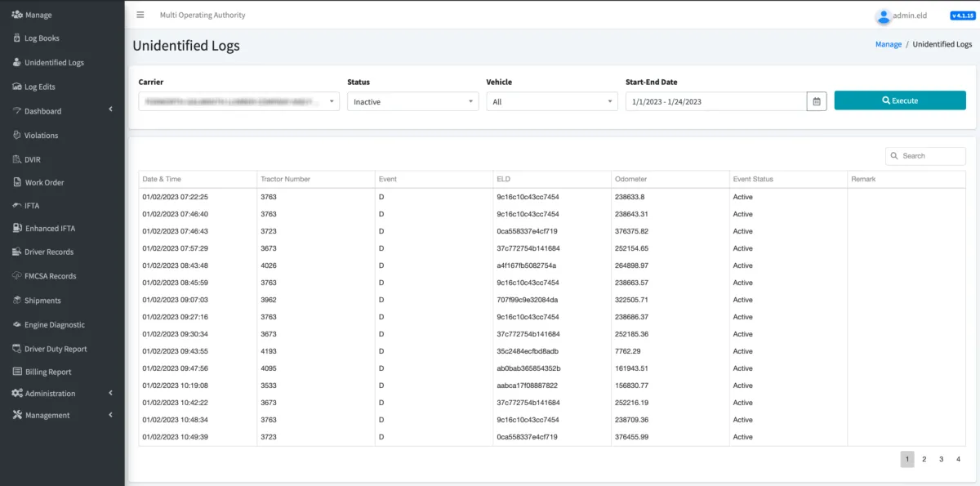Open the Carrier dropdown

coord(239,101)
